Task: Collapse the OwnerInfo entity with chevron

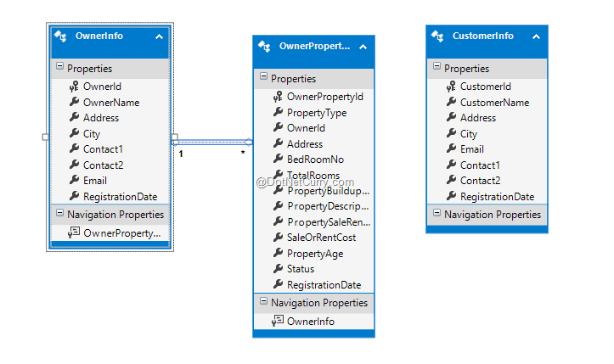Action: tap(159, 36)
